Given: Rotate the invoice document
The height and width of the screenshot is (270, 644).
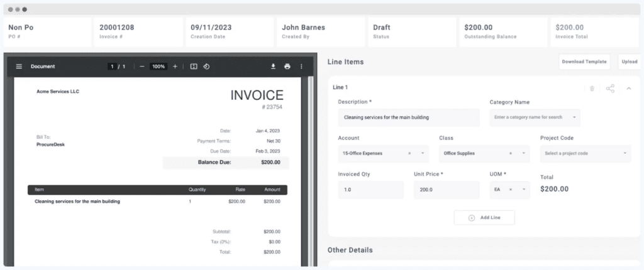Looking at the screenshot, I should [206, 67].
